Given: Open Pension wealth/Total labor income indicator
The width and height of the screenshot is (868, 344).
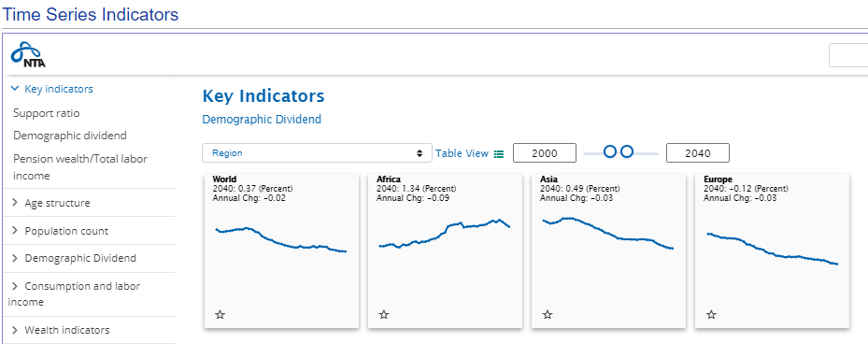Looking at the screenshot, I should 80,166.
